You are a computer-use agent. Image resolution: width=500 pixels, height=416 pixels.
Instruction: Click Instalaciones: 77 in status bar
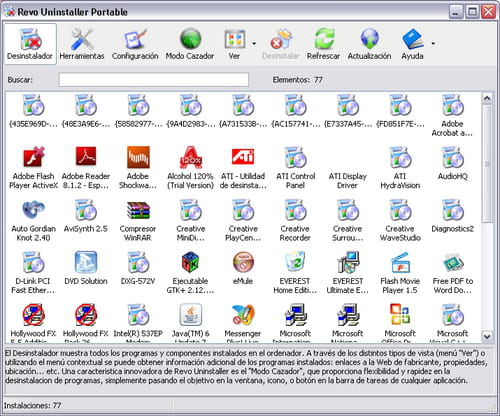[32, 405]
